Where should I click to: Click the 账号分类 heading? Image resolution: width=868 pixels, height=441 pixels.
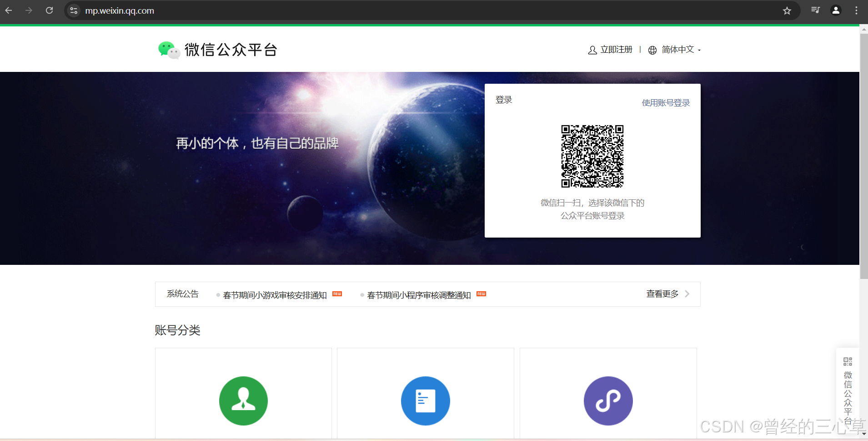coord(177,330)
